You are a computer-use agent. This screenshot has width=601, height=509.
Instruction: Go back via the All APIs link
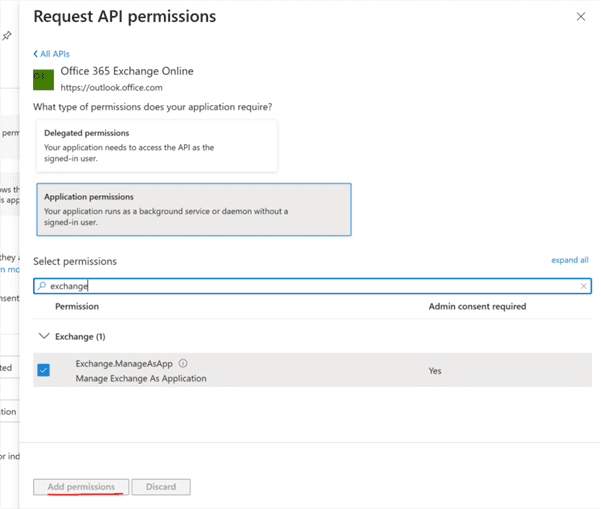(x=52, y=53)
